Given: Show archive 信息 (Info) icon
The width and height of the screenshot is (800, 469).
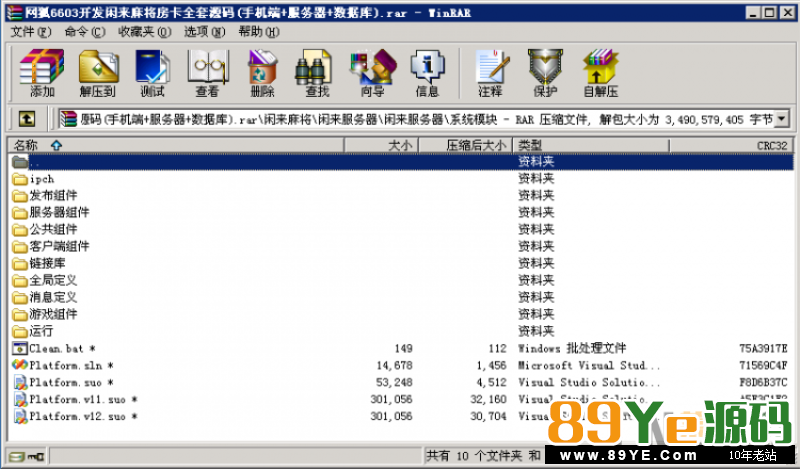Looking at the screenshot, I should point(427,73).
